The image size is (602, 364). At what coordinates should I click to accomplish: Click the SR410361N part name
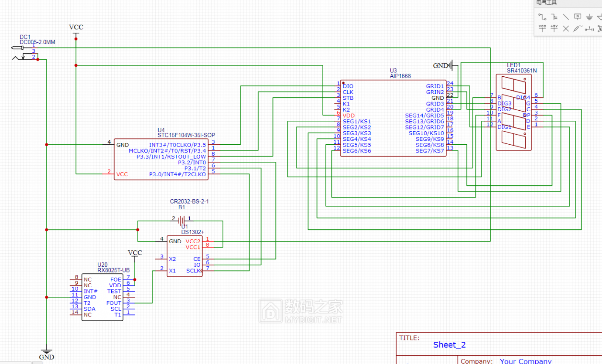(522, 71)
